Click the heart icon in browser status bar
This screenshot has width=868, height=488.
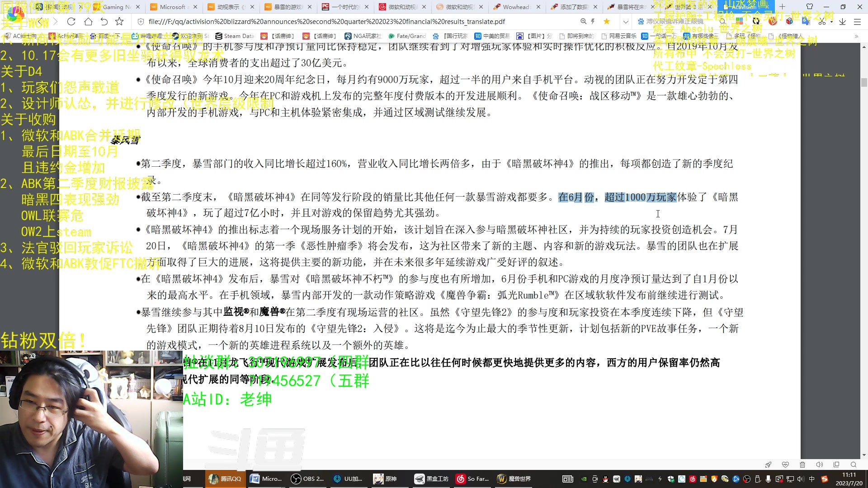pos(785,465)
